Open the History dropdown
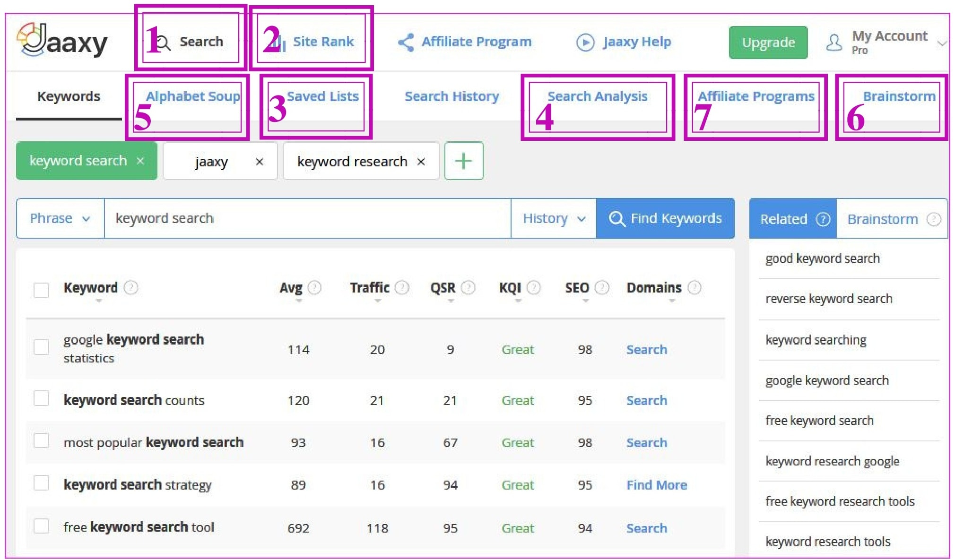This screenshot has width=955, height=560. click(x=554, y=218)
